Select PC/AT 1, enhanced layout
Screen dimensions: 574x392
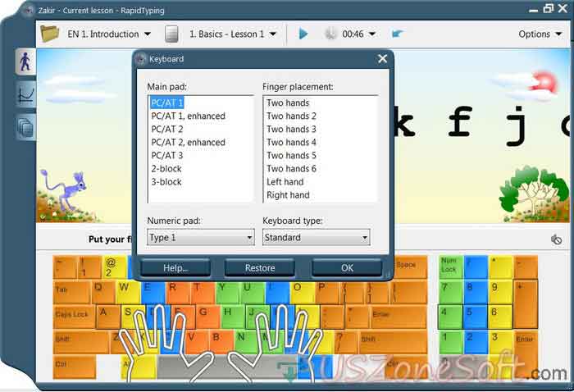click(x=188, y=116)
